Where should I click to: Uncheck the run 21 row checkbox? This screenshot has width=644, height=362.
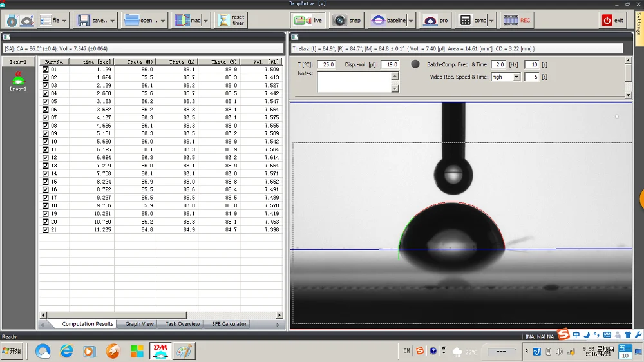click(45, 230)
